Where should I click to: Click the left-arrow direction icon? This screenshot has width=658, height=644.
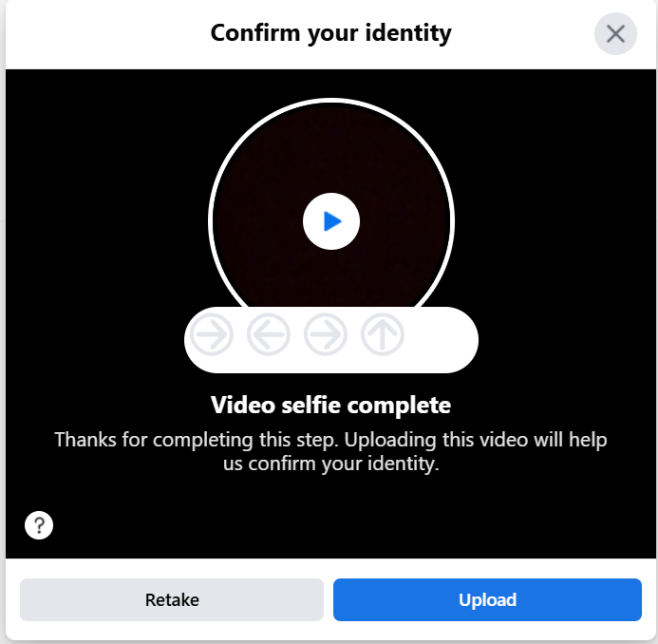(269, 334)
